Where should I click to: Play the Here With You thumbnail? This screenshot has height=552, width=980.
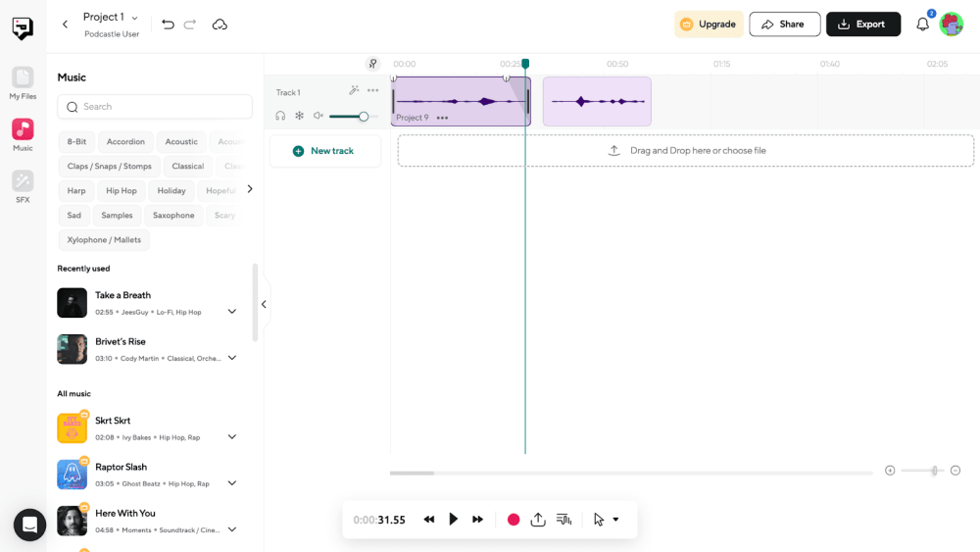pyautogui.click(x=72, y=521)
